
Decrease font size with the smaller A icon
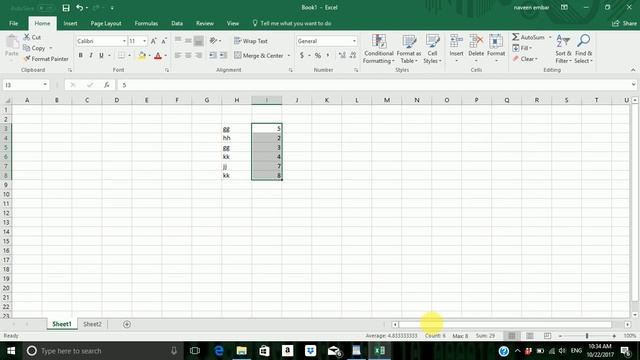pyautogui.click(x=164, y=41)
